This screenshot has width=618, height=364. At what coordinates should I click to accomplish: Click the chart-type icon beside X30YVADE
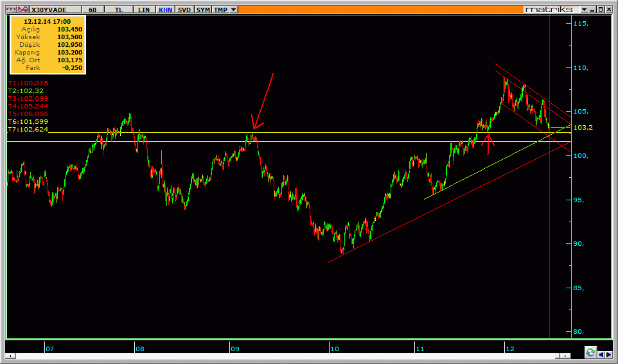(22, 10)
